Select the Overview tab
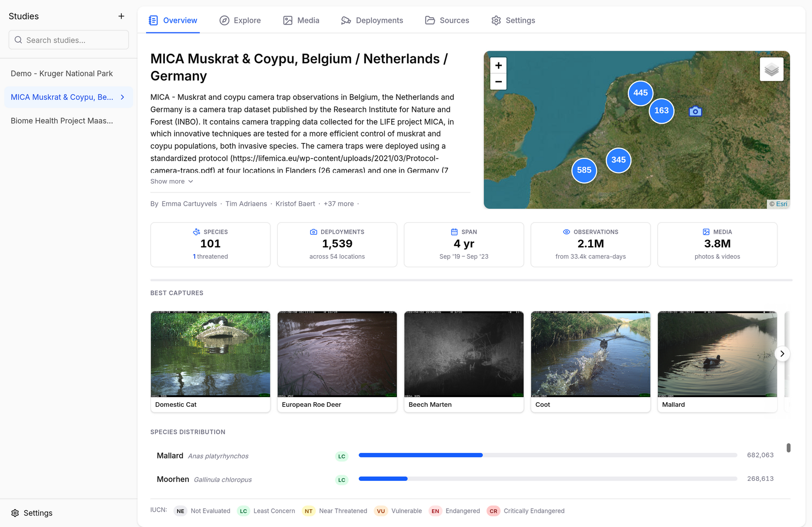The width and height of the screenshot is (812, 527). [173, 20]
